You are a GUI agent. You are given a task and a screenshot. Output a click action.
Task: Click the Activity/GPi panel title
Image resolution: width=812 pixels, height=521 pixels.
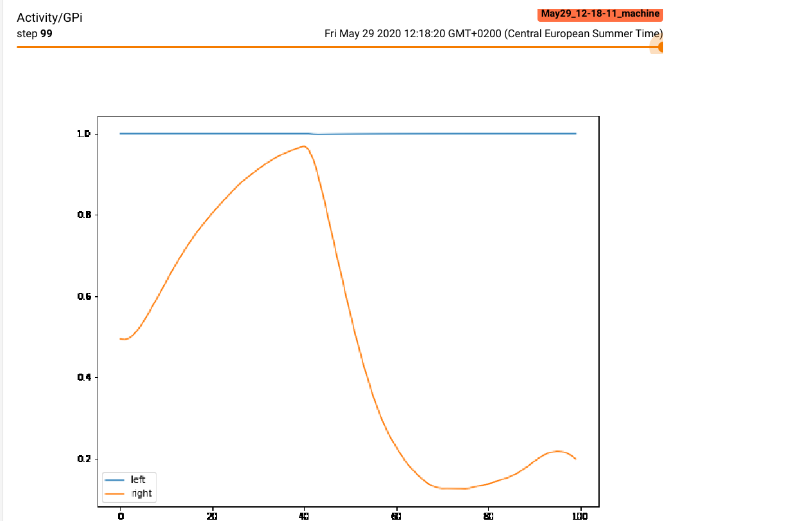[49, 18]
